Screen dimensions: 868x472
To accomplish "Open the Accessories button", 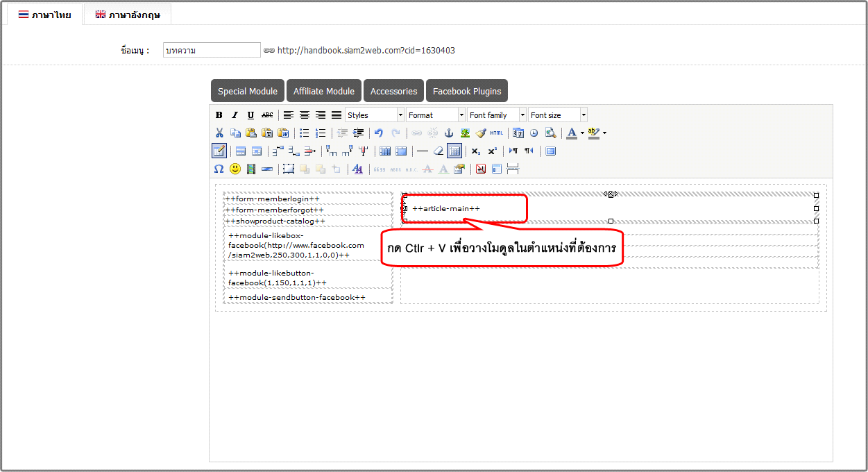I will 394,91.
